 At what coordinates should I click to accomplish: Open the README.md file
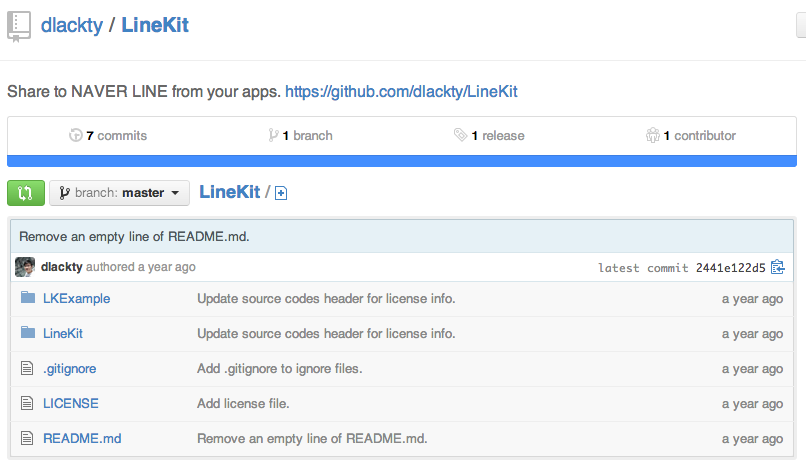(82, 438)
